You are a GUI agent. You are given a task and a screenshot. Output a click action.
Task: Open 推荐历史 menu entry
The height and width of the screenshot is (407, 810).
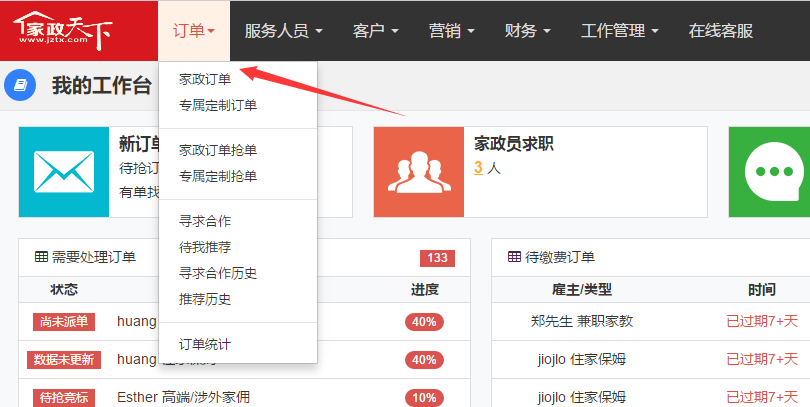tap(205, 299)
